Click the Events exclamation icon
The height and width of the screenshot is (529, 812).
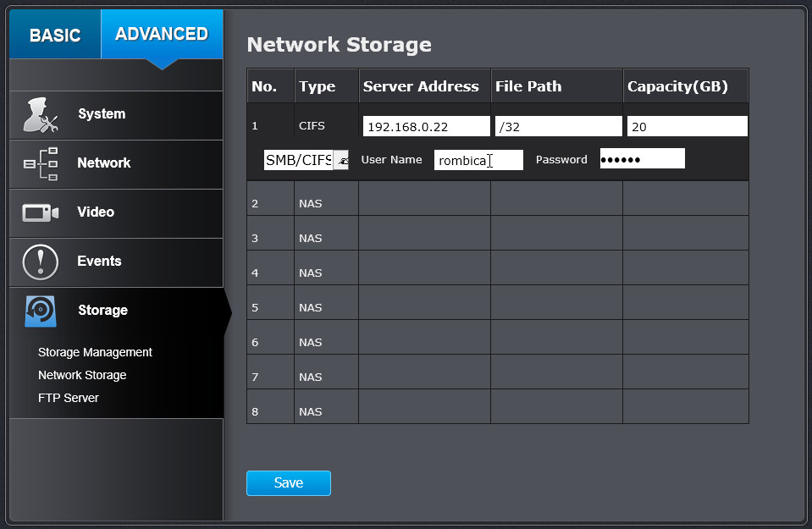40,262
